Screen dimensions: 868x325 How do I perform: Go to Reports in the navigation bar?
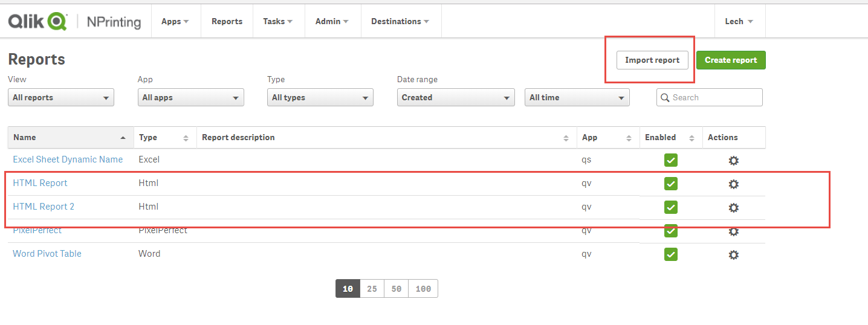tap(227, 21)
